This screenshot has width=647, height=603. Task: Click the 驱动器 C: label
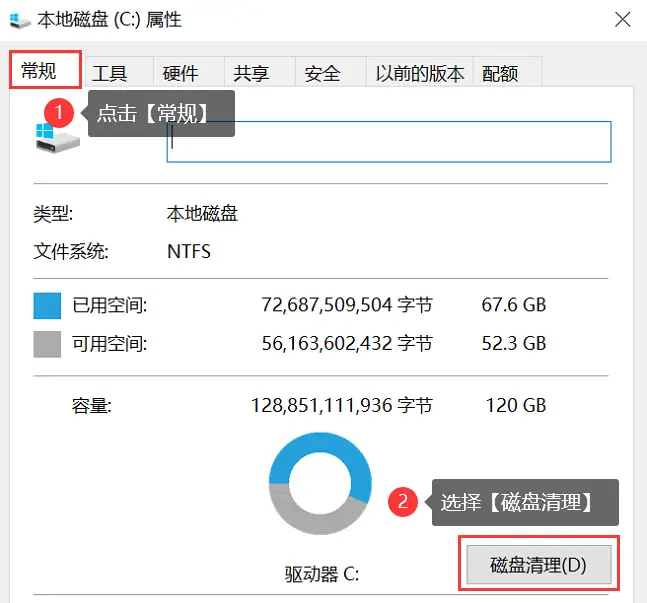[322, 574]
